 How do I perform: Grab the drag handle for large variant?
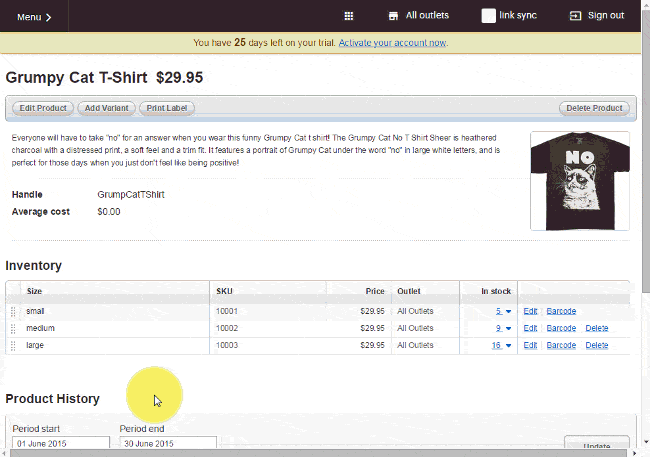click(13, 345)
